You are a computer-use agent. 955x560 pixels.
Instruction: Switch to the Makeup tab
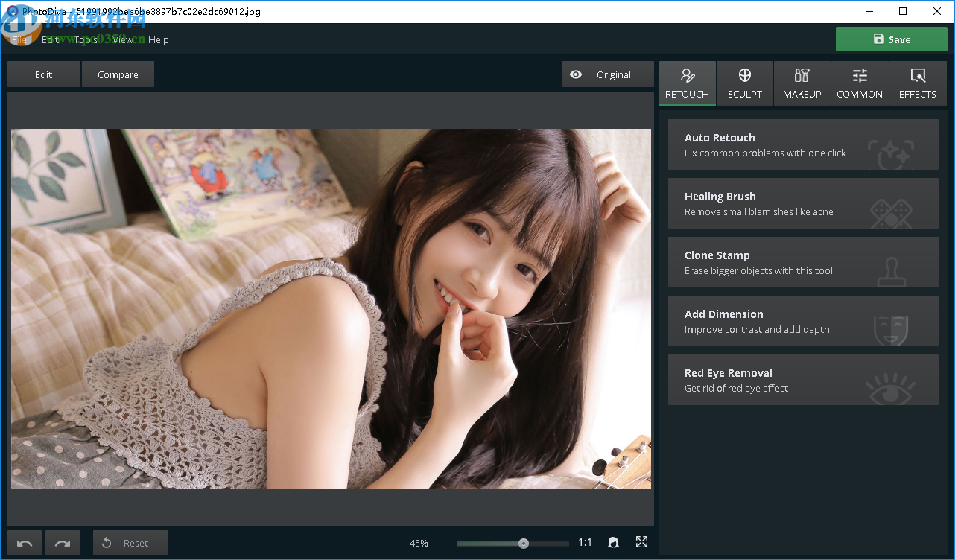[802, 83]
